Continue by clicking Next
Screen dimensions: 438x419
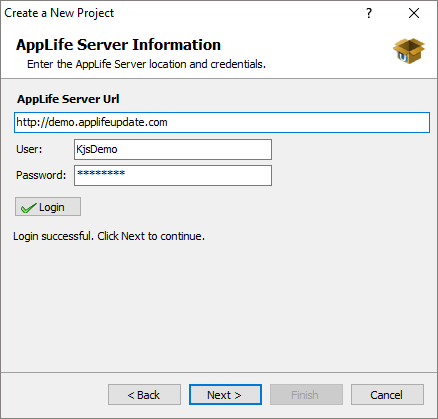(225, 395)
